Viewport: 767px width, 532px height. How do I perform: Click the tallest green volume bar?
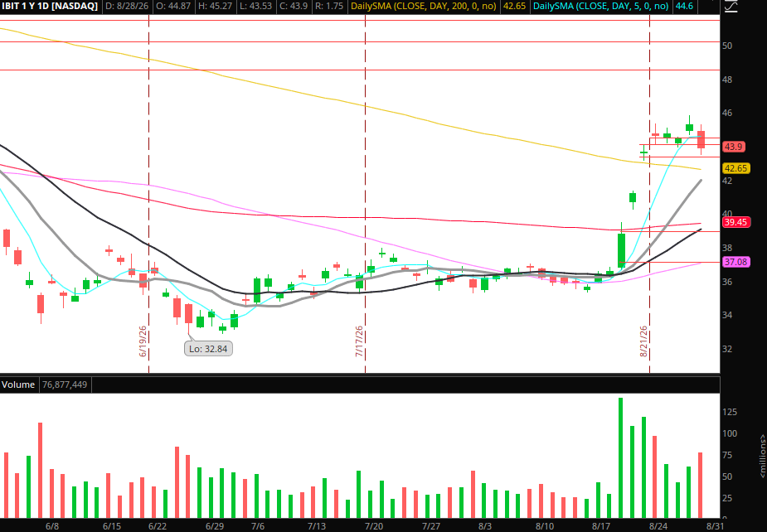621,457
